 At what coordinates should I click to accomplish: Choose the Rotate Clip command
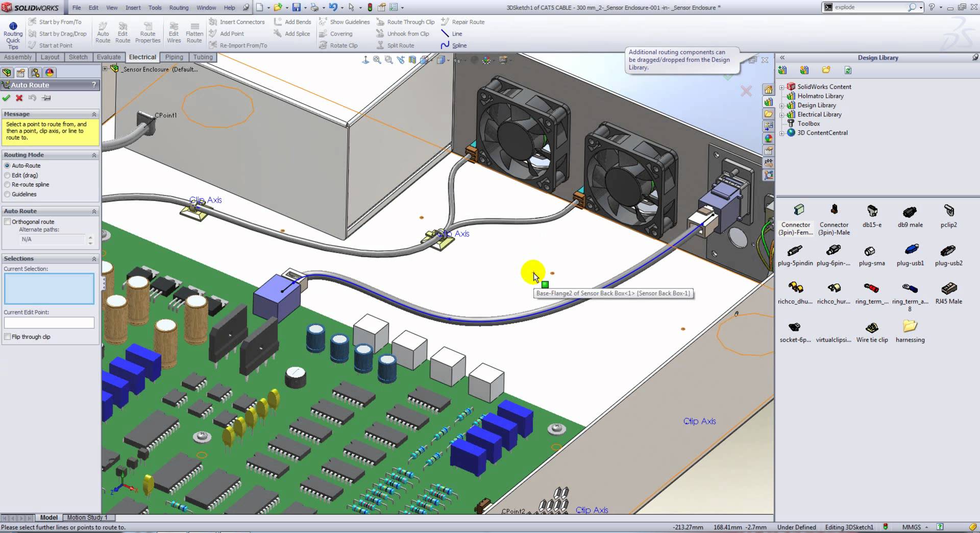[x=338, y=45]
